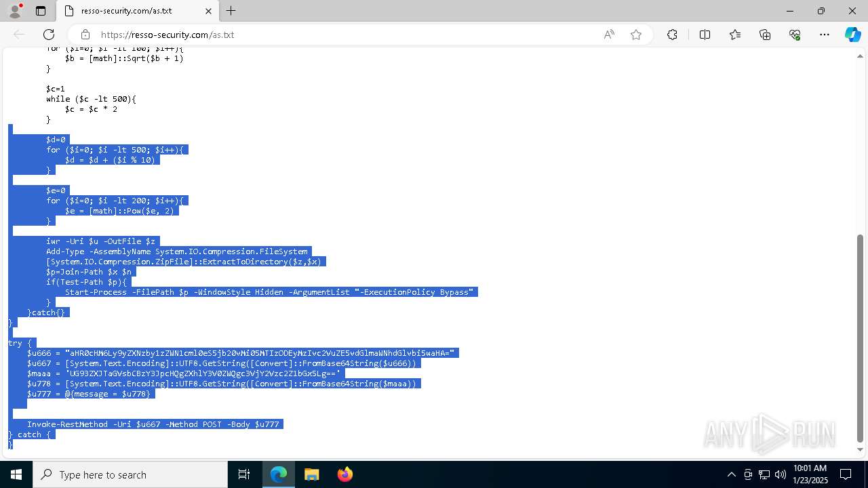Click the 'Start-Process -FilePath $p' line
868x488 pixels.
click(269, 292)
